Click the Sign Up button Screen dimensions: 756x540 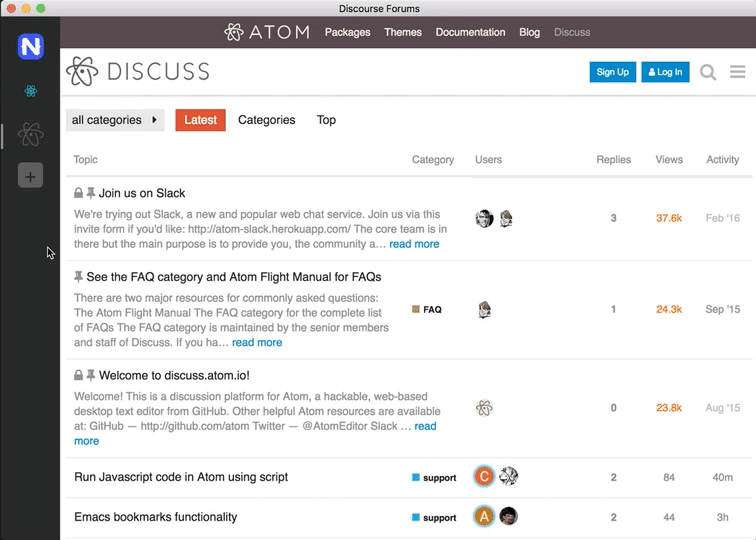[x=612, y=72]
